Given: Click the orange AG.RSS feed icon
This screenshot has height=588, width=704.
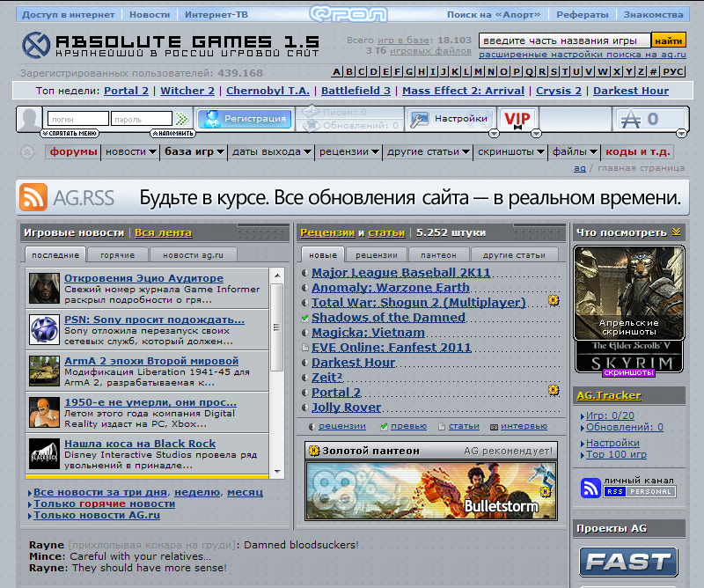Looking at the screenshot, I should (33, 197).
